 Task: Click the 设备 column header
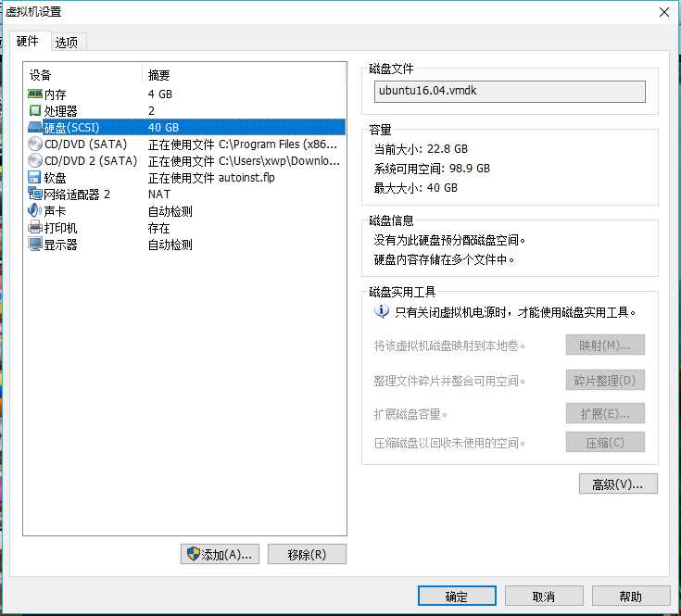pyautogui.click(x=41, y=75)
